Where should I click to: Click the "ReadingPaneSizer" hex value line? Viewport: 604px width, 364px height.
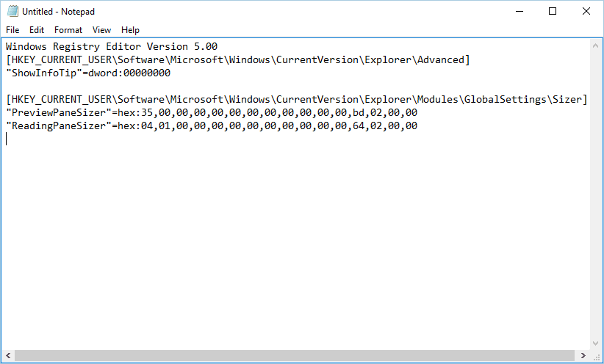coord(212,125)
